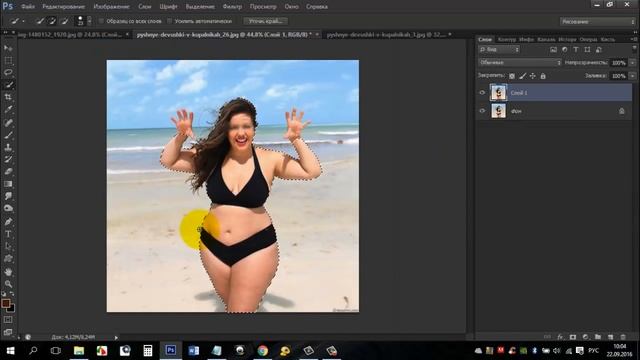This screenshot has height=360, width=640.
Task: Select the Crop tool
Action: click(8, 97)
